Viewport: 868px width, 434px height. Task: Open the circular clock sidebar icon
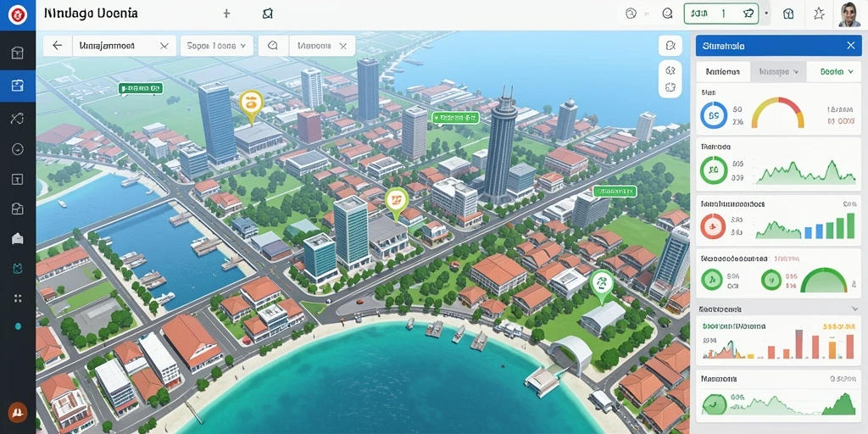tap(18, 149)
